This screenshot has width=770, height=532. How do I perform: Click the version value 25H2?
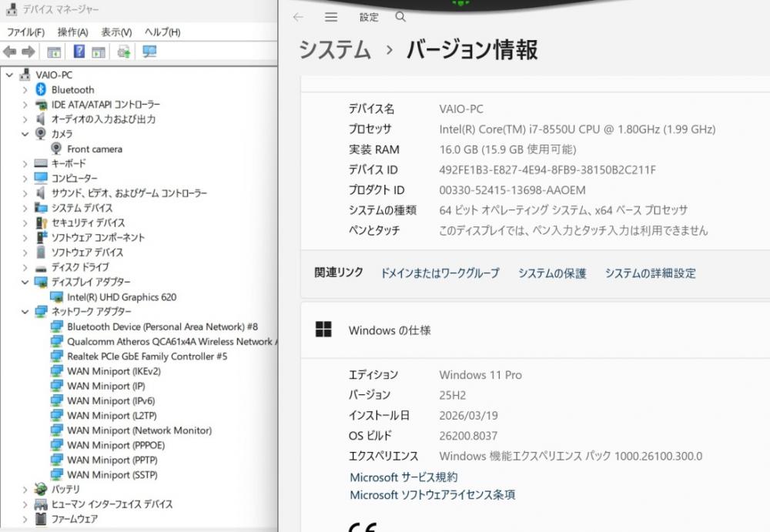pos(453,396)
